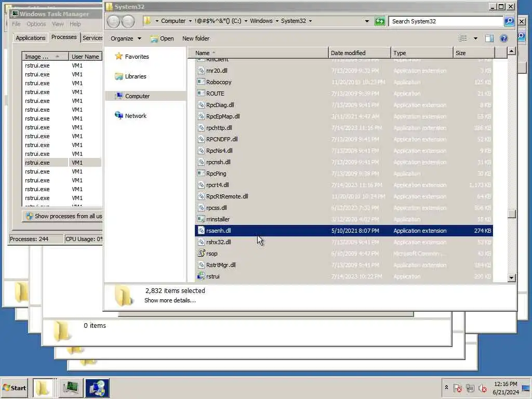Image resolution: width=532 pixels, height=399 pixels.
Task: Click the Open button in Explorer toolbar
Action: [162, 38]
